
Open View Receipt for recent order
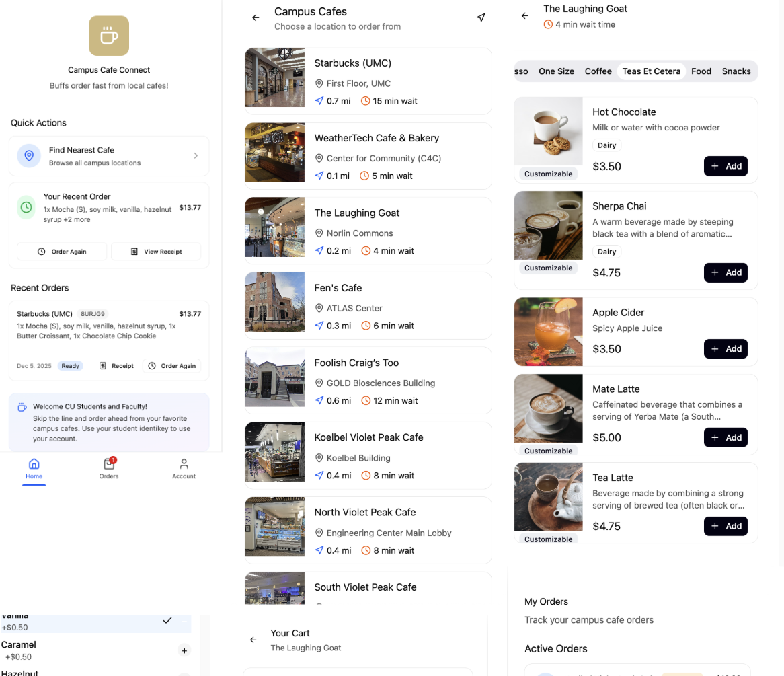point(156,252)
